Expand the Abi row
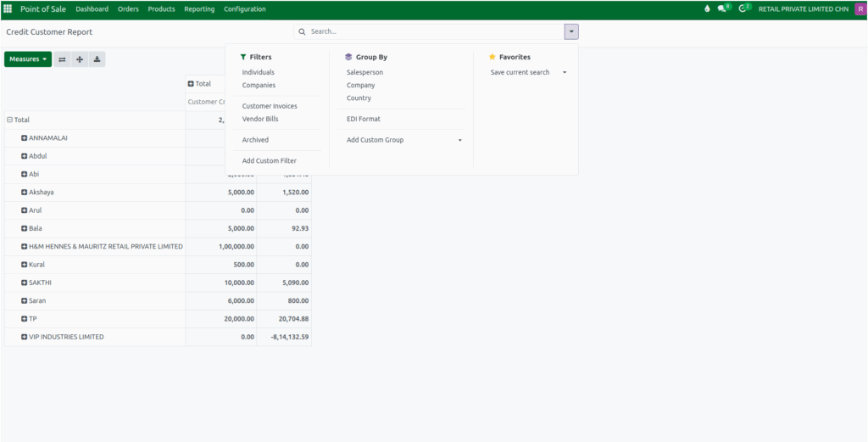868x442 pixels. tap(25, 174)
